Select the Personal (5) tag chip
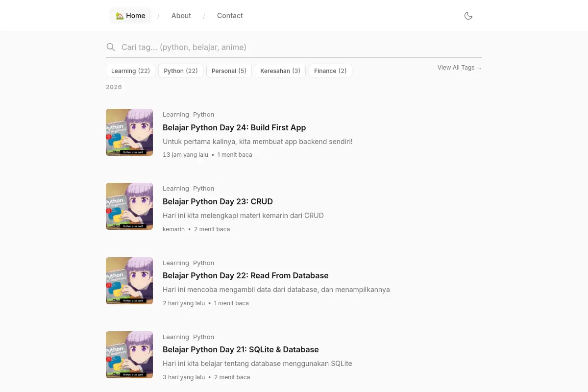The height and width of the screenshot is (392, 588). pyautogui.click(x=229, y=71)
